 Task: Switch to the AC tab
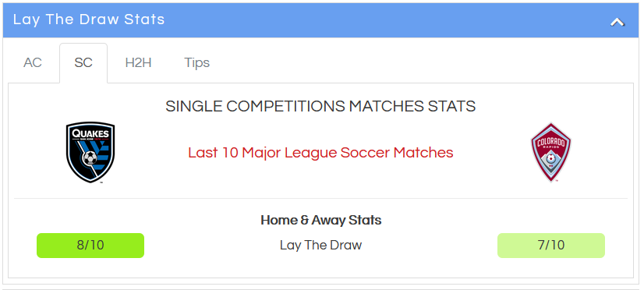pos(33,63)
